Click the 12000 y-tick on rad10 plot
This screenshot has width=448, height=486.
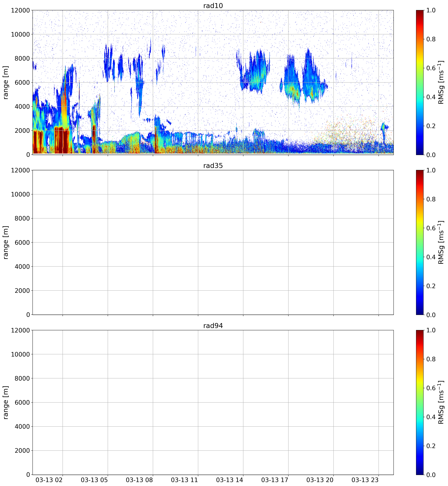[20, 10]
